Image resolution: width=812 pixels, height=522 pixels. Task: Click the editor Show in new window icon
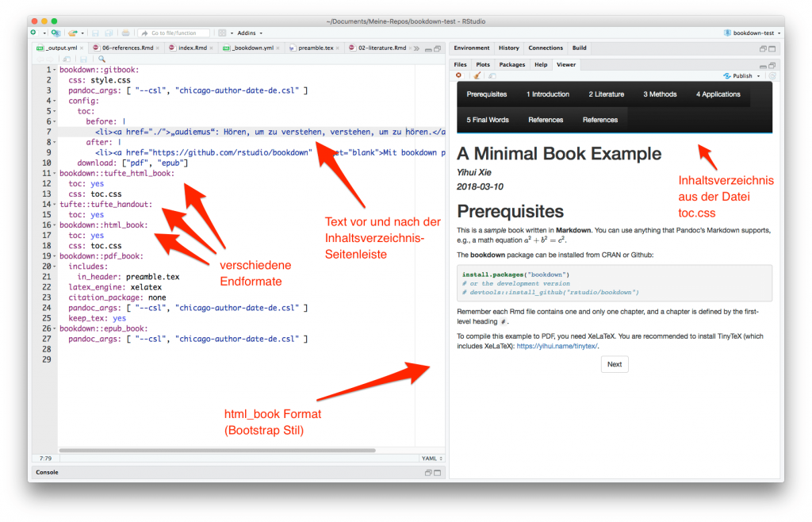[x=67, y=59]
